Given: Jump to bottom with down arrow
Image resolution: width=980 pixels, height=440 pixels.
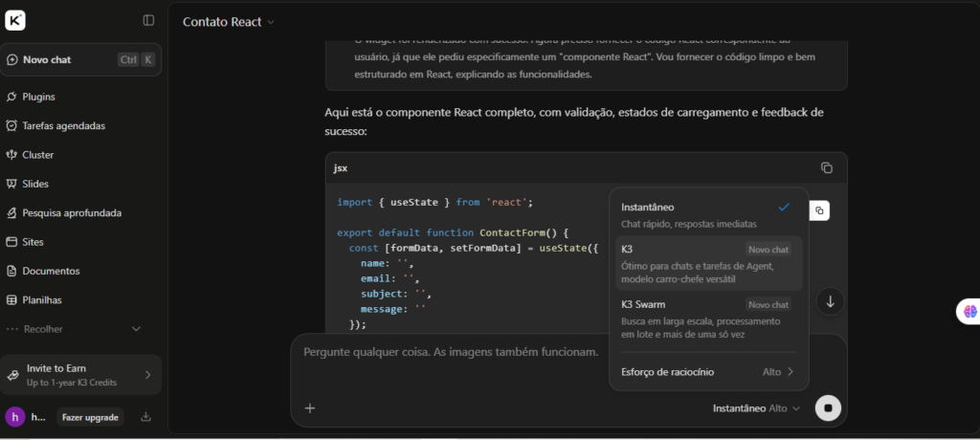Looking at the screenshot, I should point(830,302).
